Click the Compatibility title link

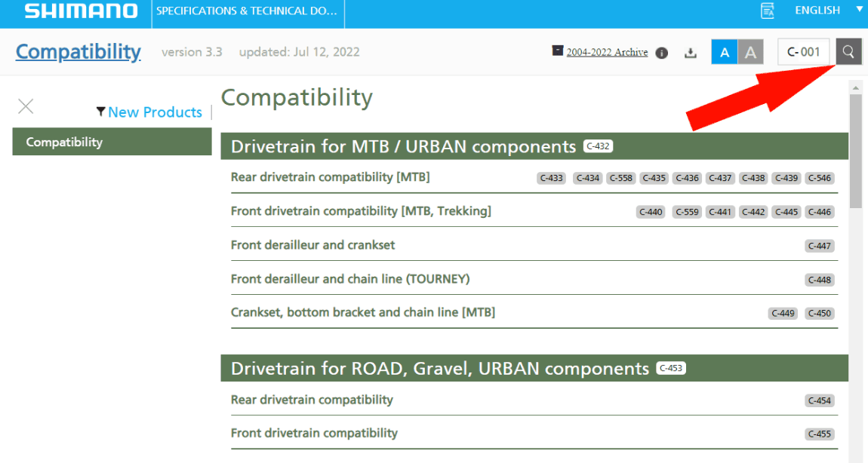(x=78, y=52)
